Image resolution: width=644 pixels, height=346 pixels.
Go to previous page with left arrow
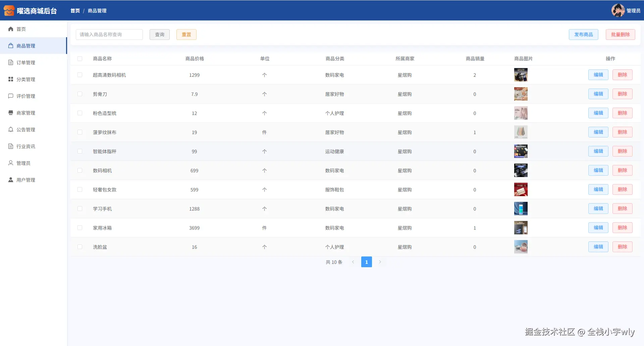[353, 262]
